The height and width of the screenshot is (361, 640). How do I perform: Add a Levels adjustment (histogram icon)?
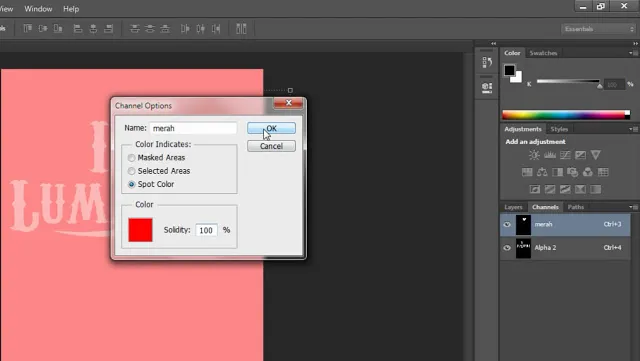549,155
